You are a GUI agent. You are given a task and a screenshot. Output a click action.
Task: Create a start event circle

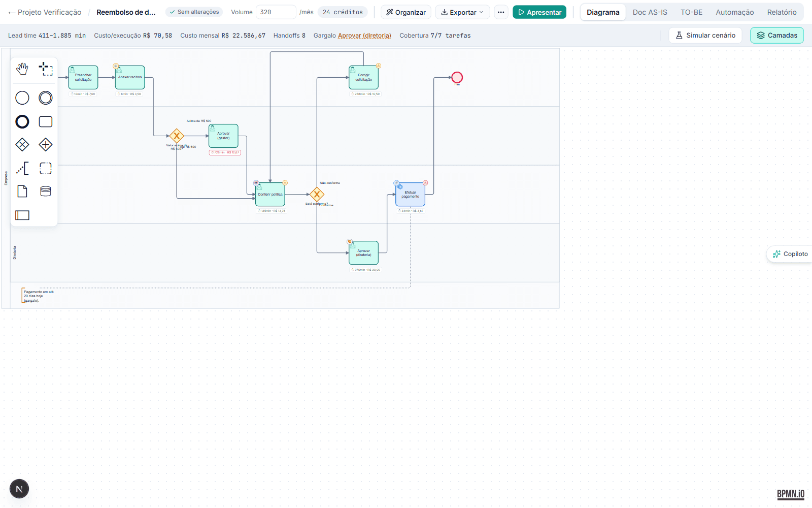pyautogui.click(x=22, y=98)
